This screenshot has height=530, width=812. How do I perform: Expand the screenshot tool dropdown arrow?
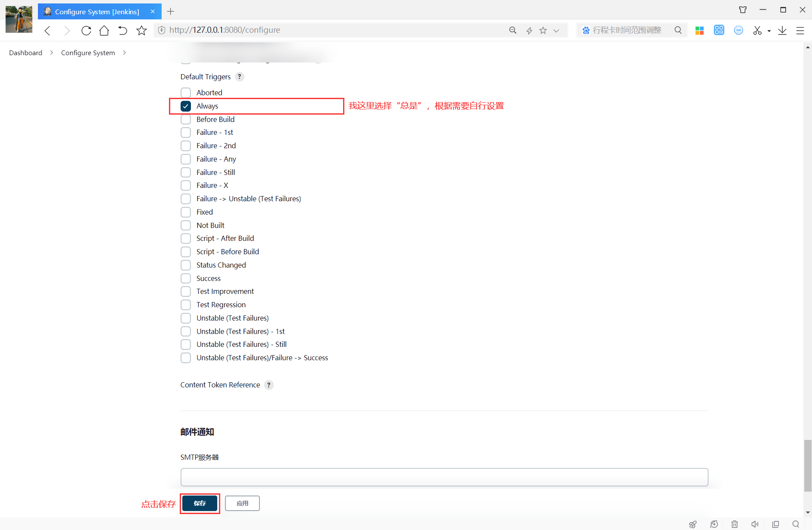point(769,31)
